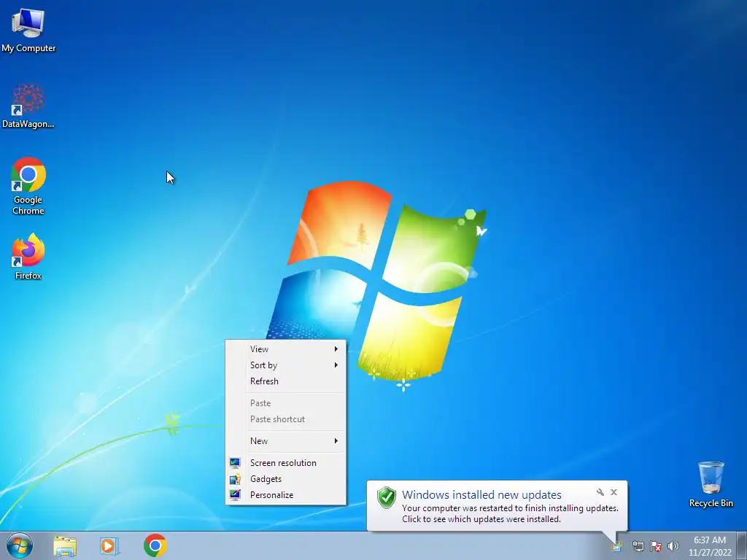Open the View context menu item
Image resolution: width=747 pixels, height=560 pixels.
tap(285, 349)
